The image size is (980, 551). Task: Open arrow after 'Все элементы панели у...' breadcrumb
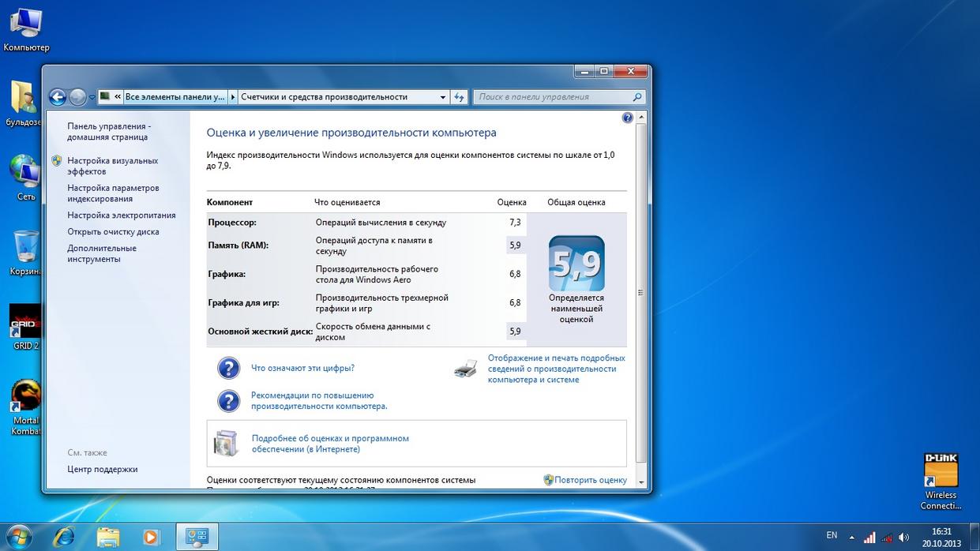[x=232, y=97]
